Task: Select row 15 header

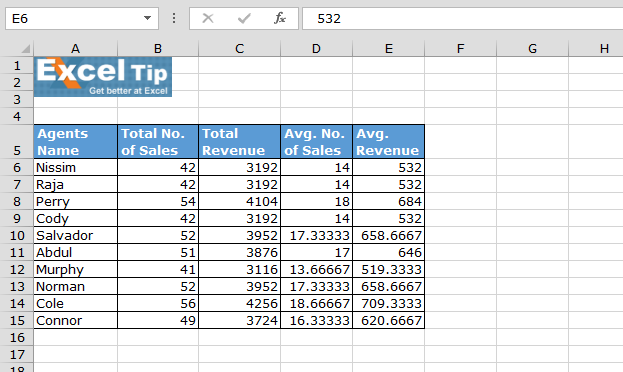Action: click(x=17, y=320)
